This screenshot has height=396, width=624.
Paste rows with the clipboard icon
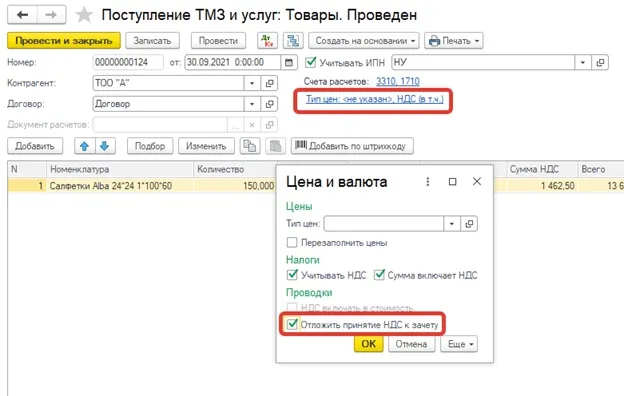275,146
